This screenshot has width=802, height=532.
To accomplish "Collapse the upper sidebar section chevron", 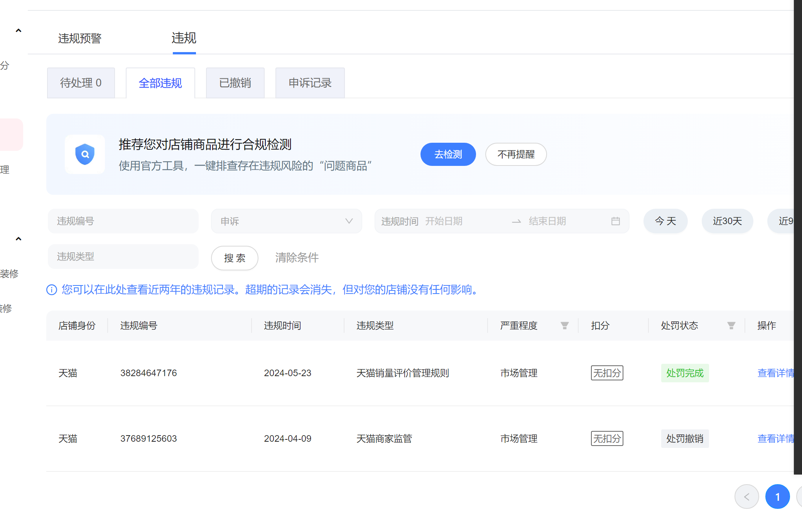I will [18, 30].
